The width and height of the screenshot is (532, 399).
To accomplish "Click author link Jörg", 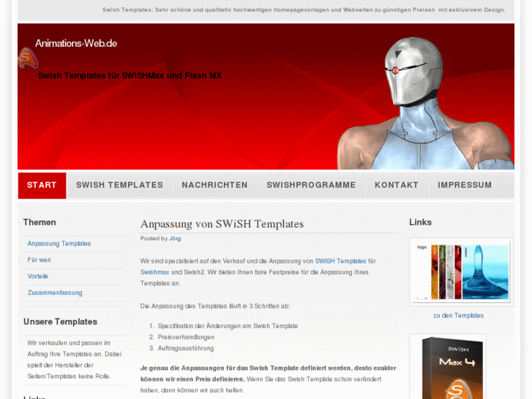I will (x=175, y=239).
